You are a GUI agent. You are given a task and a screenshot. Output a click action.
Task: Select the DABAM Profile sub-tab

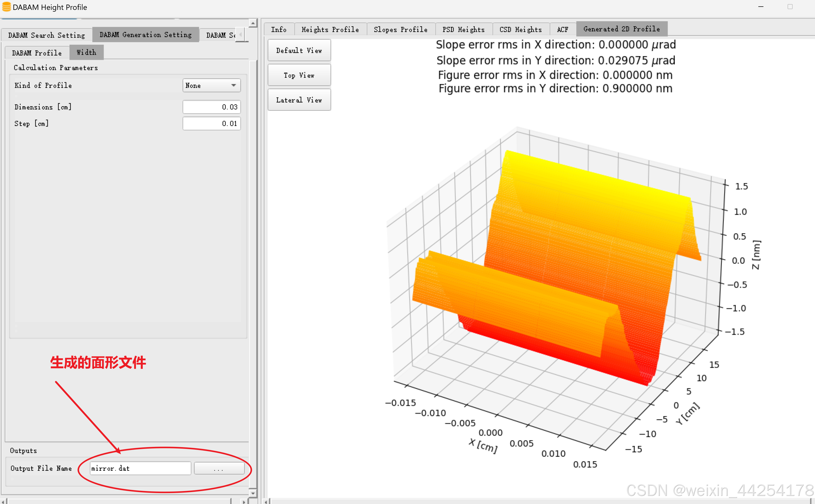(37, 53)
